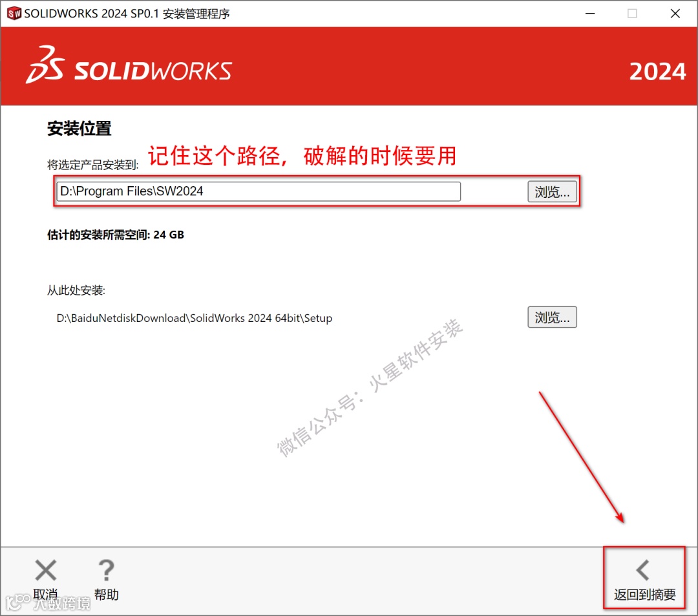698x616 pixels.
Task: Click the BaiduNetdiskDownload source path text
Action: coord(194,318)
